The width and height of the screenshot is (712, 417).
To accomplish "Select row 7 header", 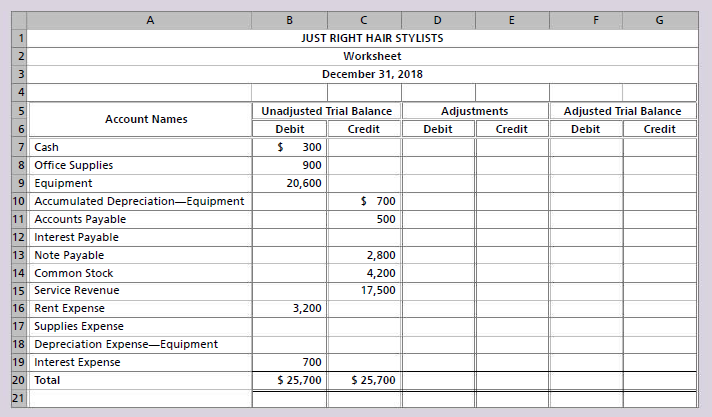I will pyautogui.click(x=19, y=147).
